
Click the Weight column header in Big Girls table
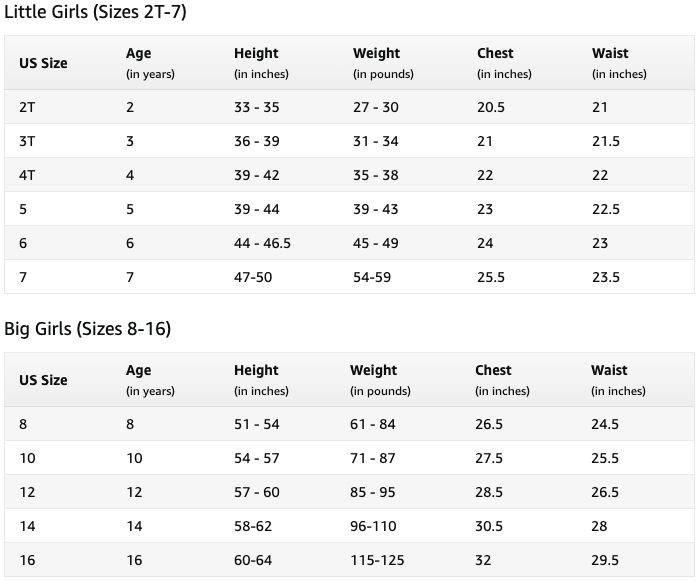pyautogui.click(x=380, y=380)
